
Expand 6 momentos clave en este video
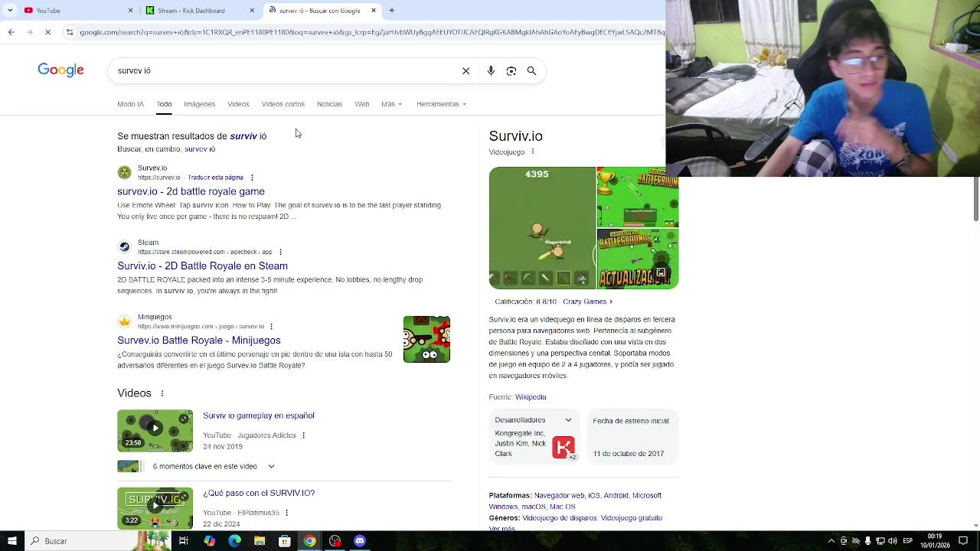tap(271, 466)
